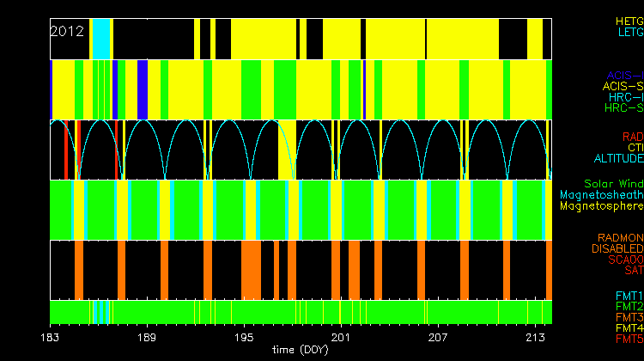Click the Solar Wind legend label
644x361 pixels.
coord(612,184)
